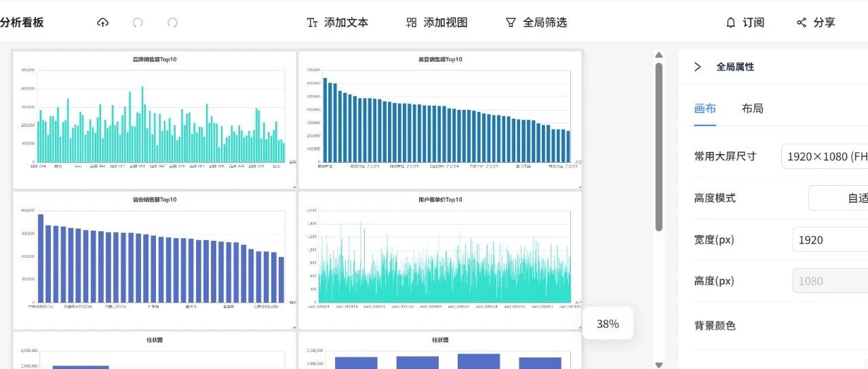Click the 高度模式 label

[x=715, y=198]
